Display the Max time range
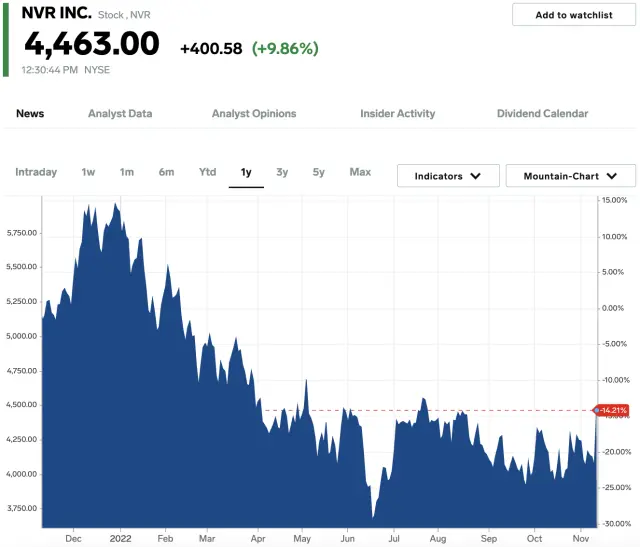 (x=360, y=172)
